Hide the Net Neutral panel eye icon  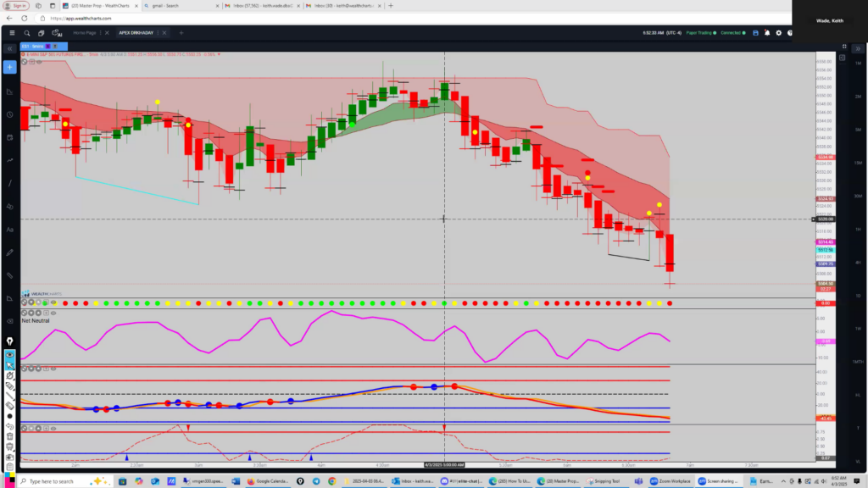(x=53, y=313)
